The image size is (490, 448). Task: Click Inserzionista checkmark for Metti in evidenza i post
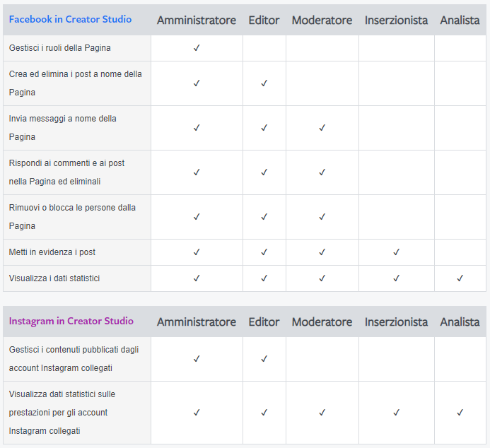pos(396,252)
